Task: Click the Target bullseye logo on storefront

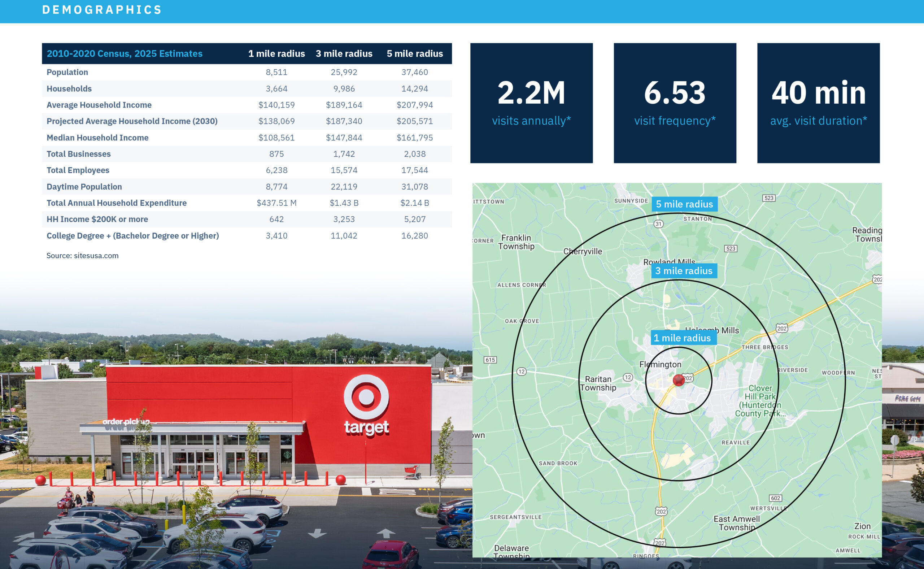Action: 366,396
